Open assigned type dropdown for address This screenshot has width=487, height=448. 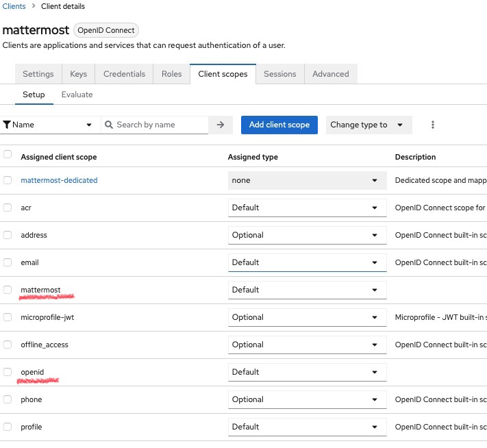(307, 235)
